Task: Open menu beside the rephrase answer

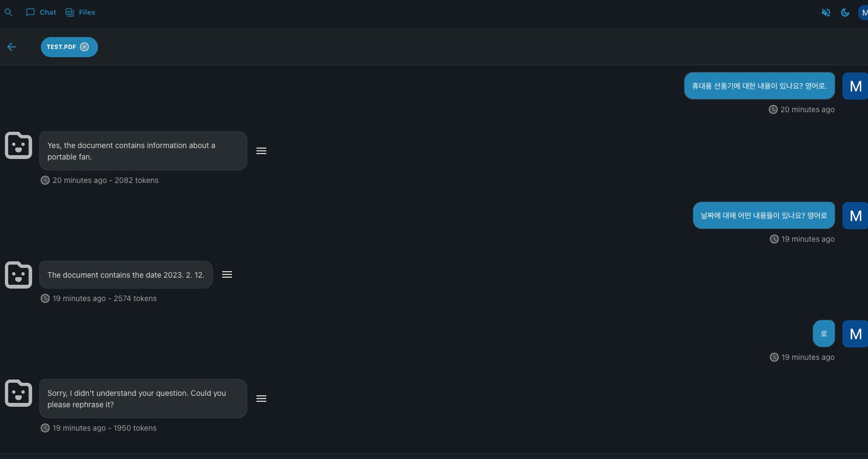Action: click(261, 399)
